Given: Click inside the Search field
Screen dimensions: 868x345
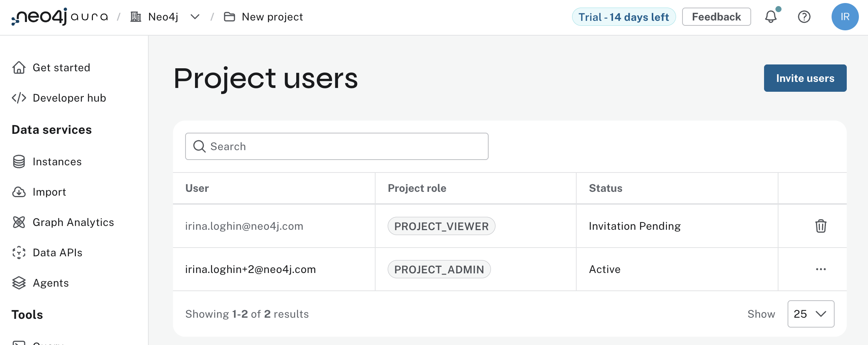Looking at the screenshot, I should point(337,146).
